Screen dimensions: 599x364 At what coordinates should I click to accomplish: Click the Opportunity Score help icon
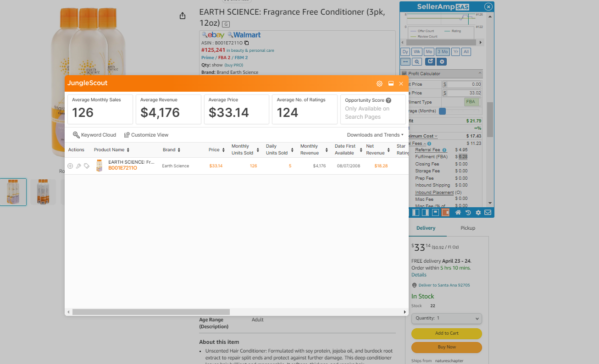tap(388, 100)
